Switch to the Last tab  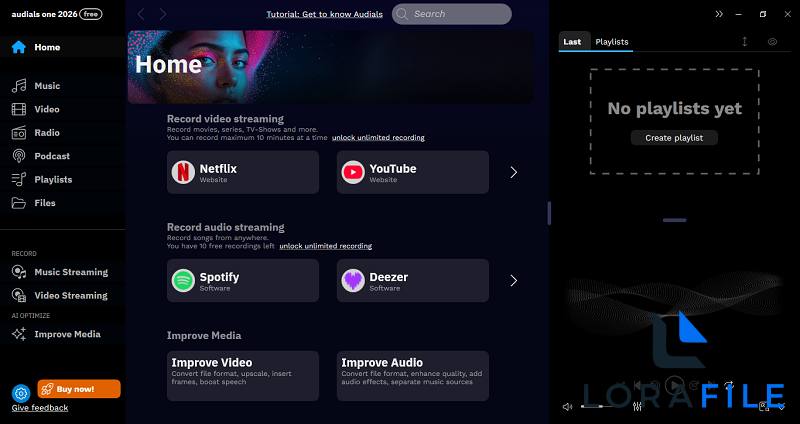coord(572,42)
